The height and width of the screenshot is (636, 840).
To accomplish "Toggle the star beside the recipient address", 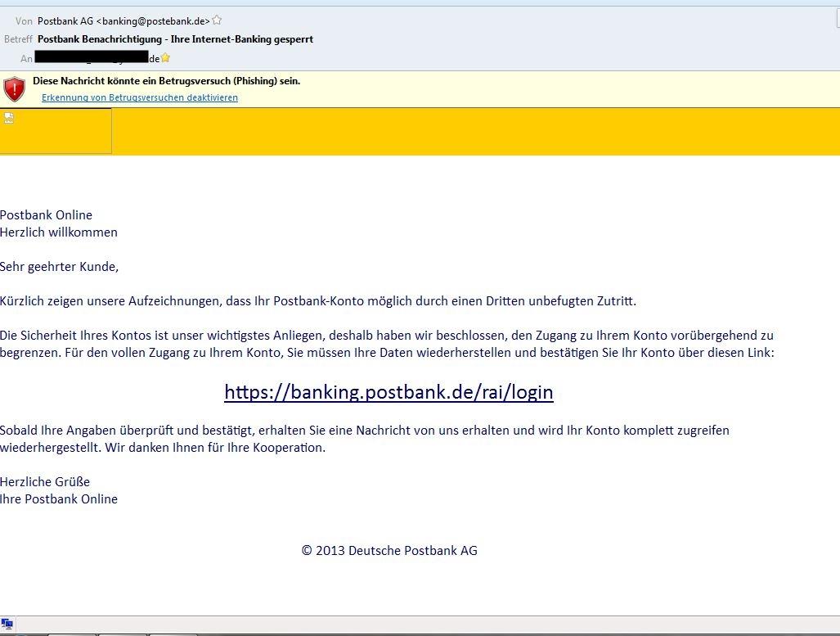I will tap(165, 58).
